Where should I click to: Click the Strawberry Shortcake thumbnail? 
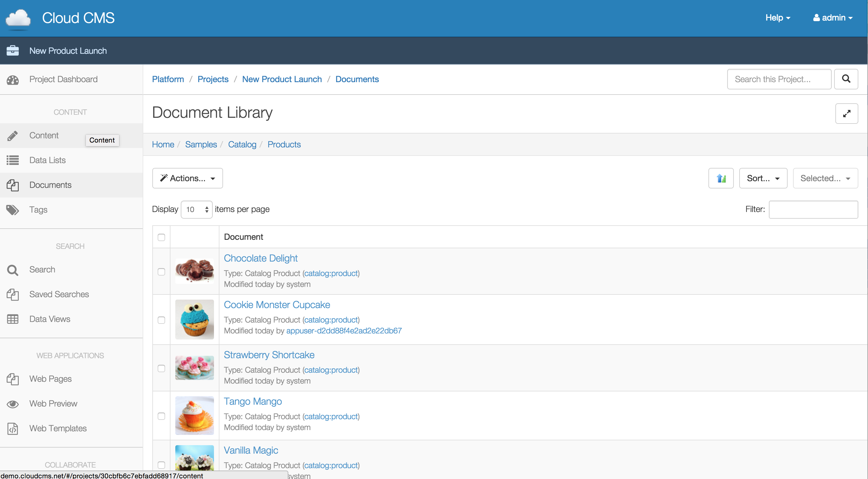pyautogui.click(x=194, y=368)
